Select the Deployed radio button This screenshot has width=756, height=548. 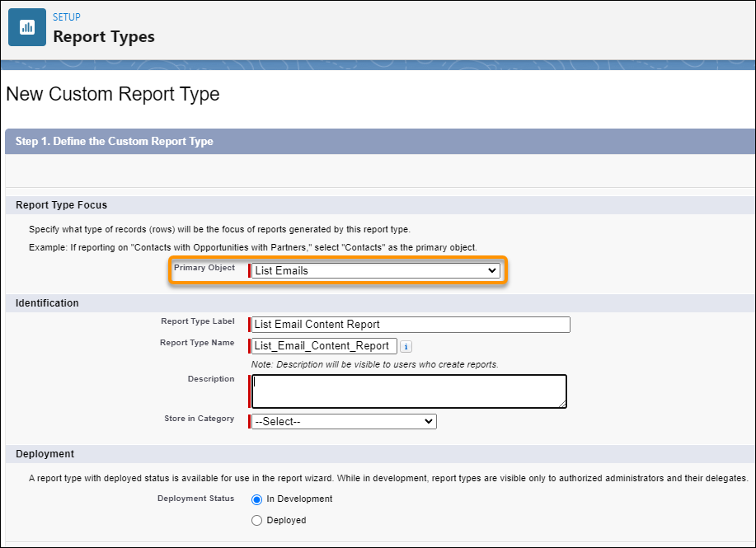point(256,521)
